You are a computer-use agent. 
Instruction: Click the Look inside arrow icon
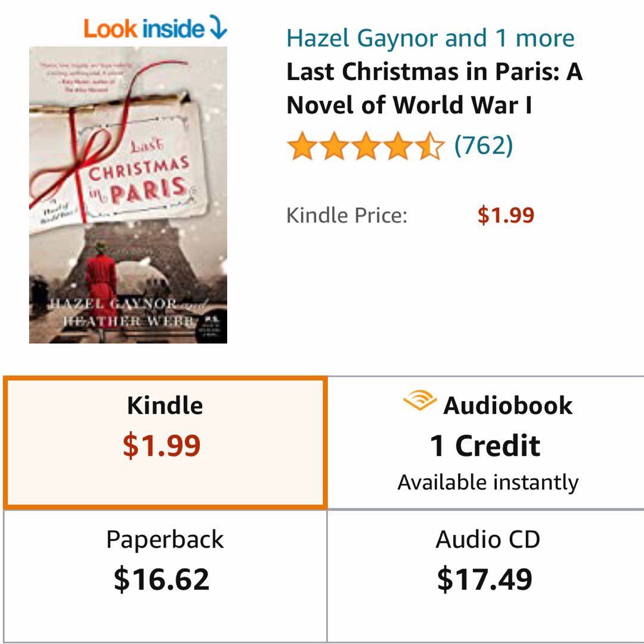tap(218, 27)
